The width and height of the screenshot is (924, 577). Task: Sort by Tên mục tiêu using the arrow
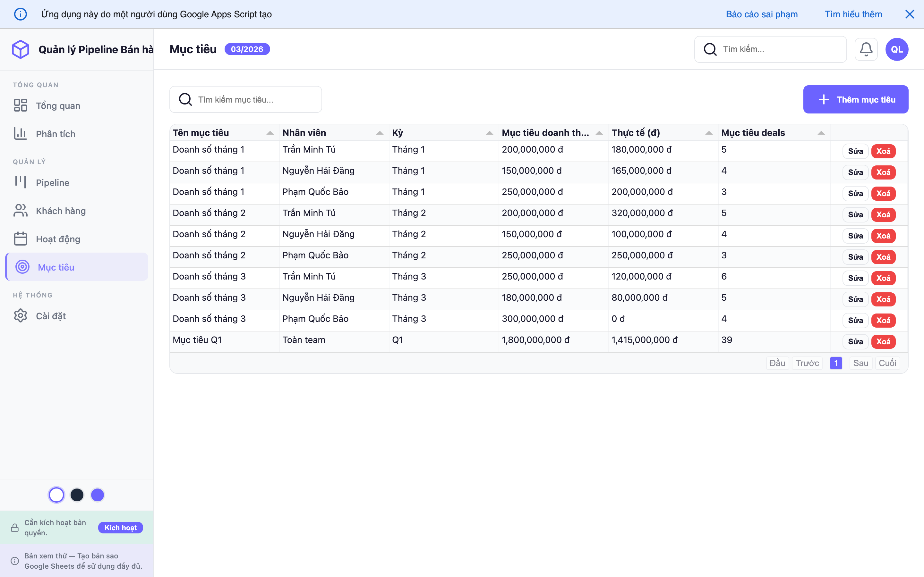click(x=270, y=132)
